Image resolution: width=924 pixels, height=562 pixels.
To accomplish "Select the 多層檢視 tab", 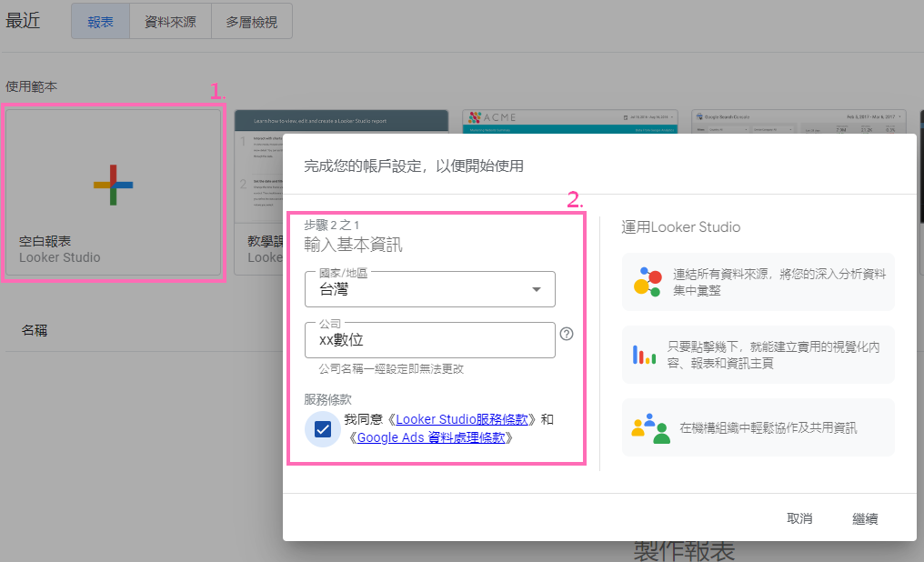I will [x=252, y=22].
